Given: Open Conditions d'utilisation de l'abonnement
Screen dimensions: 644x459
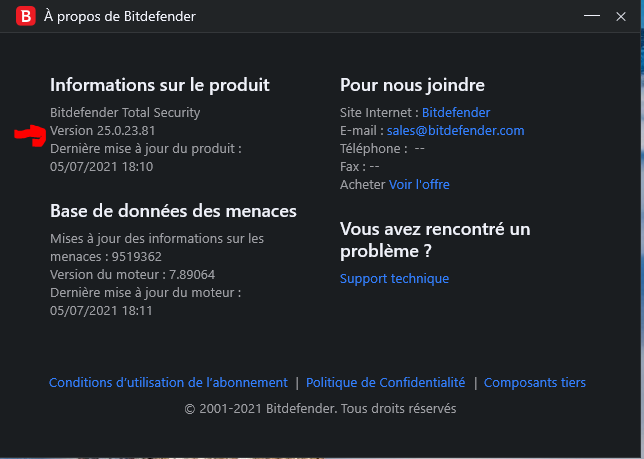Looking at the screenshot, I should click(168, 383).
